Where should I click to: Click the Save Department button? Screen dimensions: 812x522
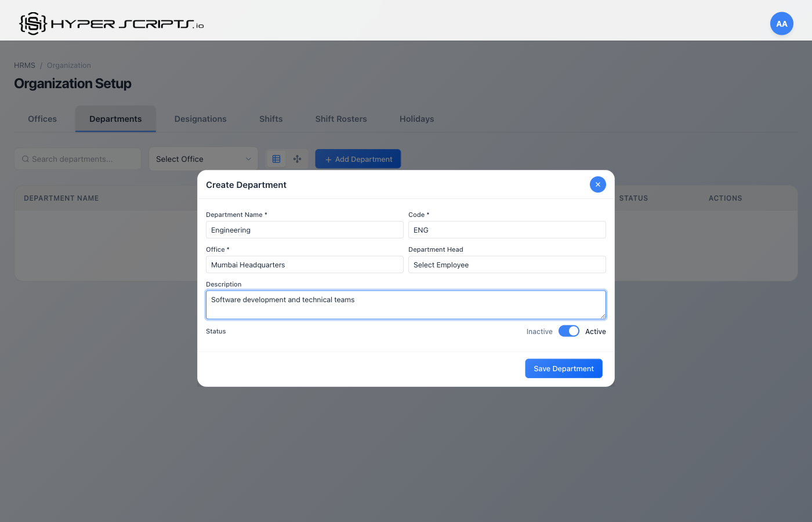coord(563,368)
